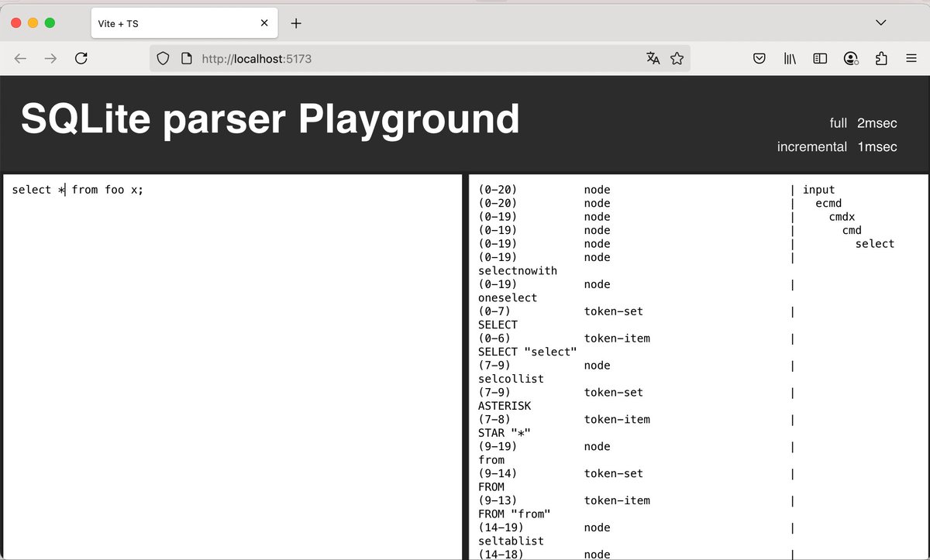The image size is (930, 560).
Task: Click the 'input' tree node label
Action: pyautogui.click(x=819, y=190)
